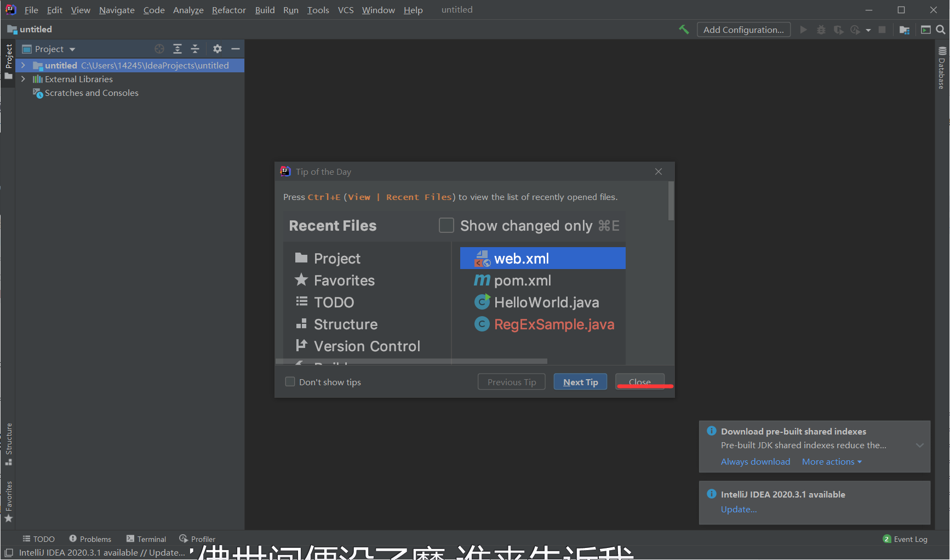The height and width of the screenshot is (560, 950).
Task: Open the Problems tool window tab
Action: (90, 539)
